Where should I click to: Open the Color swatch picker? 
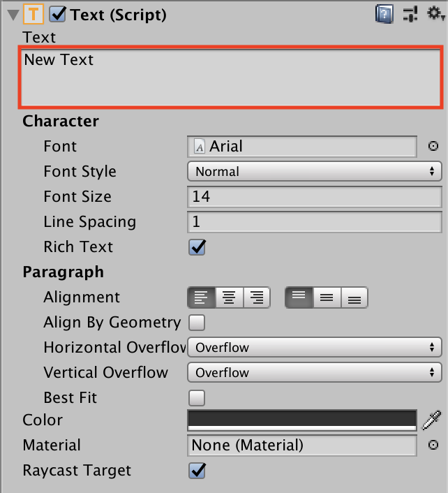pyautogui.click(x=301, y=420)
